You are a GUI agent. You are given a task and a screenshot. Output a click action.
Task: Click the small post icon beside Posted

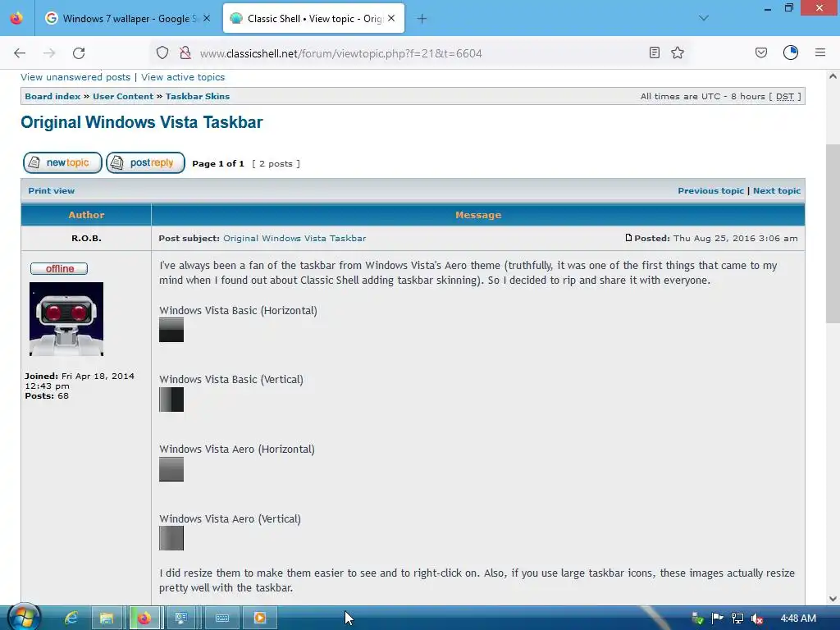629,237
